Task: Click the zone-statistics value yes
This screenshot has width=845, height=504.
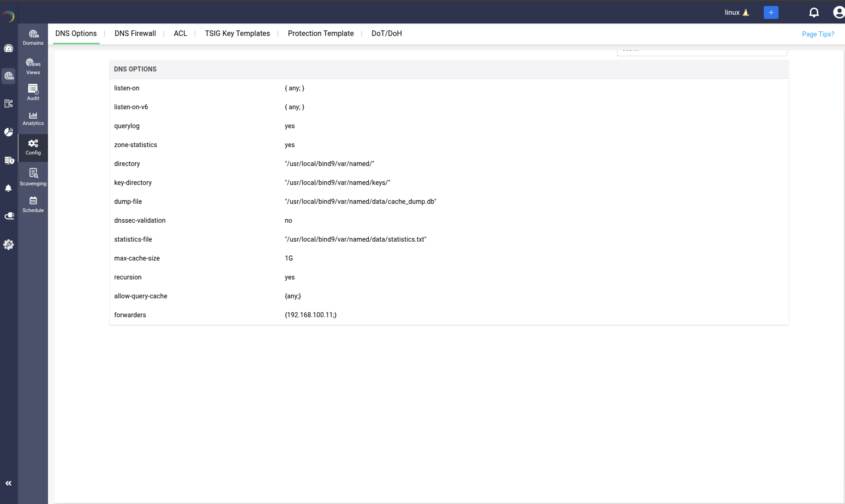Action: pyautogui.click(x=290, y=145)
